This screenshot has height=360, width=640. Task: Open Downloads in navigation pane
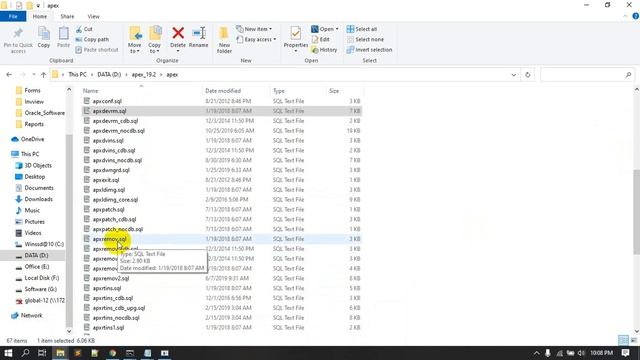pyautogui.click(x=38, y=199)
